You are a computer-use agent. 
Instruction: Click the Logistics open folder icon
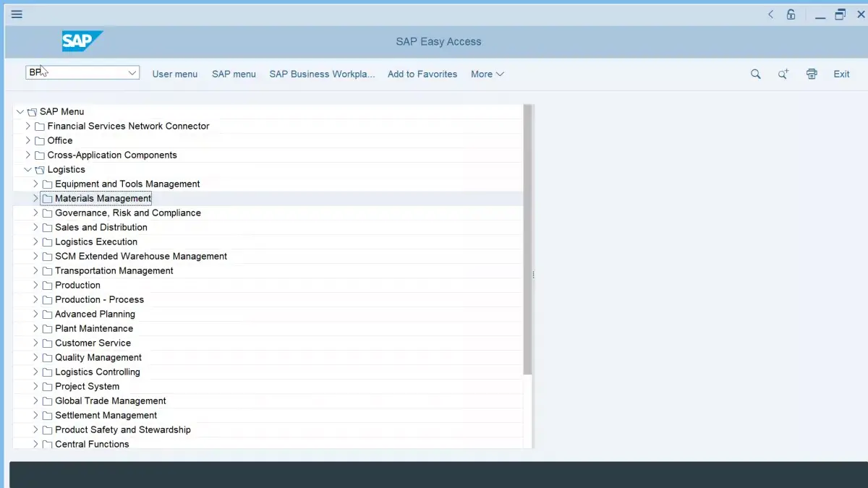[x=40, y=169]
